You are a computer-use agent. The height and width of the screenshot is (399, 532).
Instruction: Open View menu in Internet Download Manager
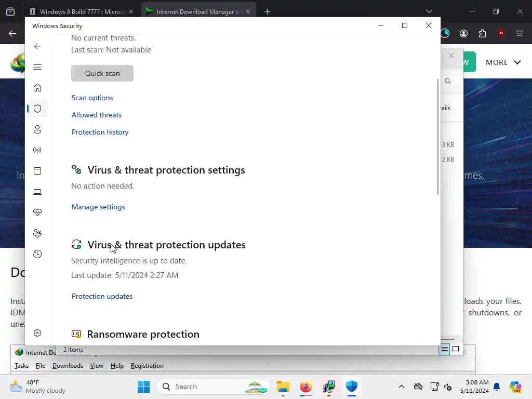pyautogui.click(x=97, y=366)
